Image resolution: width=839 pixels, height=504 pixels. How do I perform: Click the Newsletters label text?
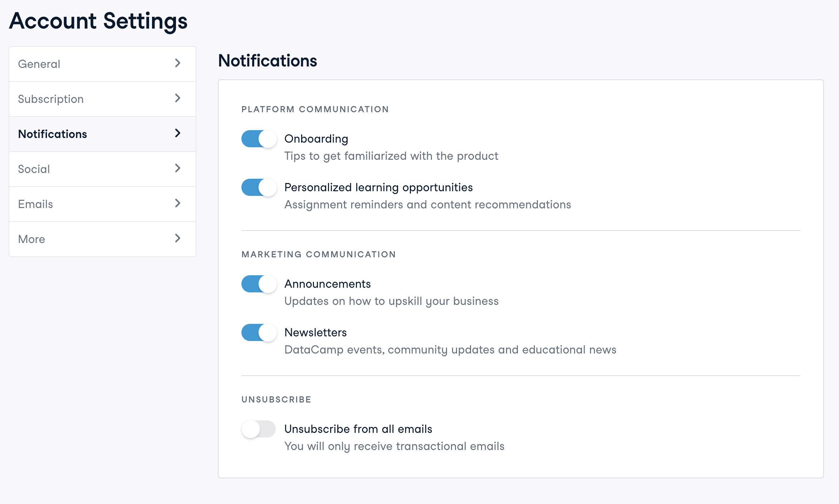(x=315, y=333)
